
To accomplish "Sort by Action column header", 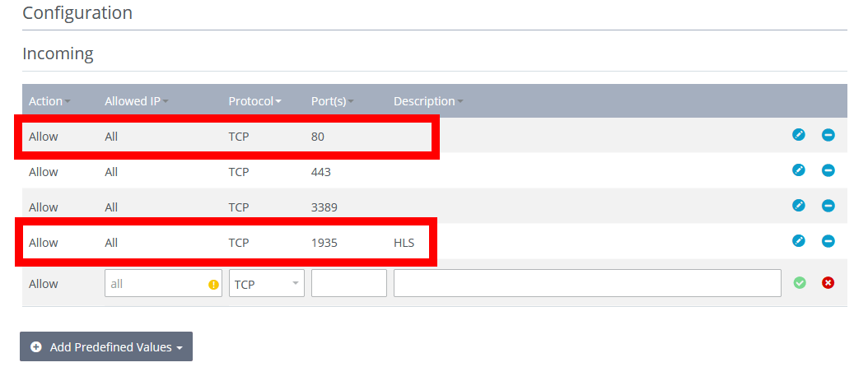I will click(x=49, y=101).
